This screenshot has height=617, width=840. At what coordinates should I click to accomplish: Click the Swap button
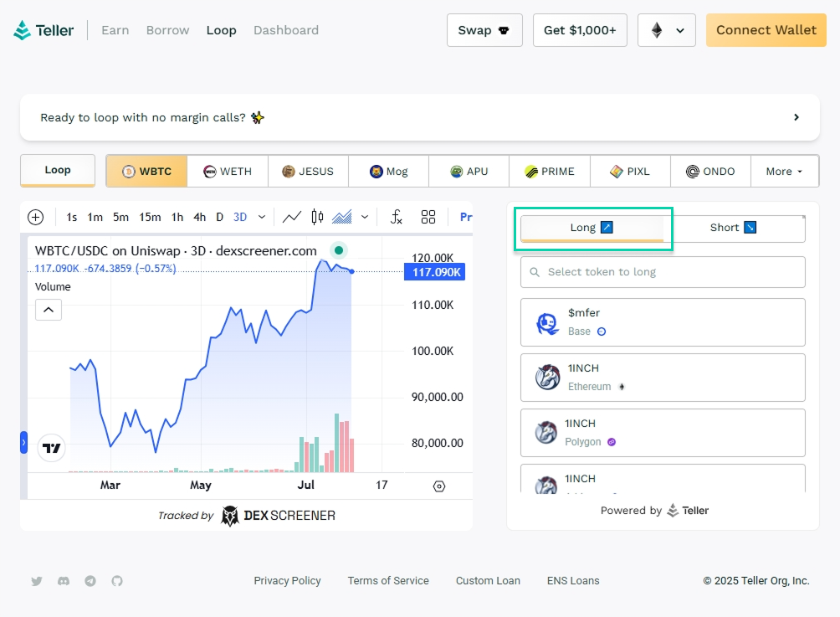tap(484, 30)
